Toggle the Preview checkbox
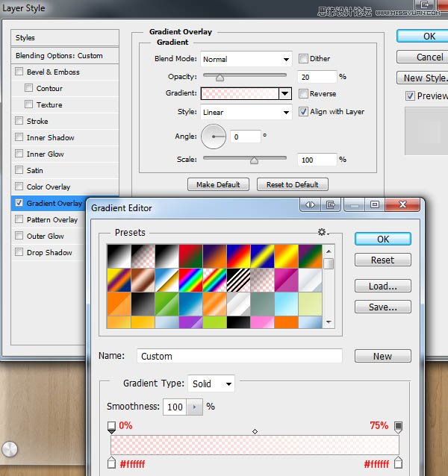The height and width of the screenshot is (476, 448). click(x=410, y=96)
